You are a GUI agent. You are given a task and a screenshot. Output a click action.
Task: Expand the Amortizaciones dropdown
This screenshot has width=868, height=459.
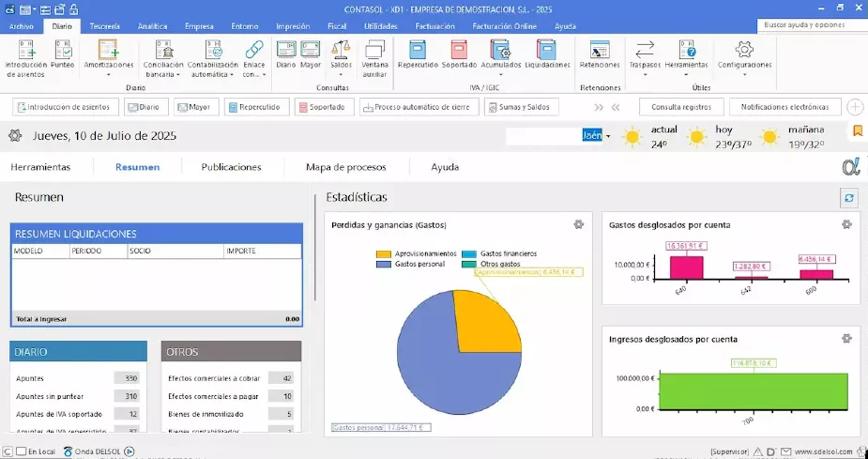108,74
